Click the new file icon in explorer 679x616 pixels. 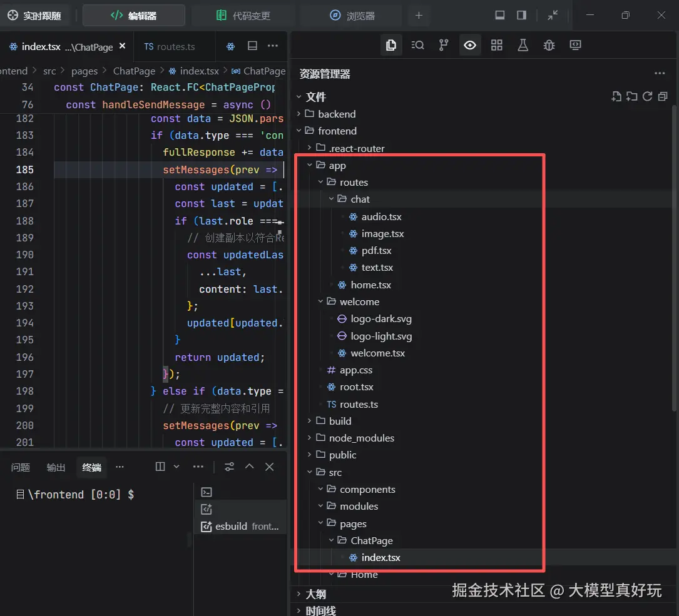[x=616, y=96]
